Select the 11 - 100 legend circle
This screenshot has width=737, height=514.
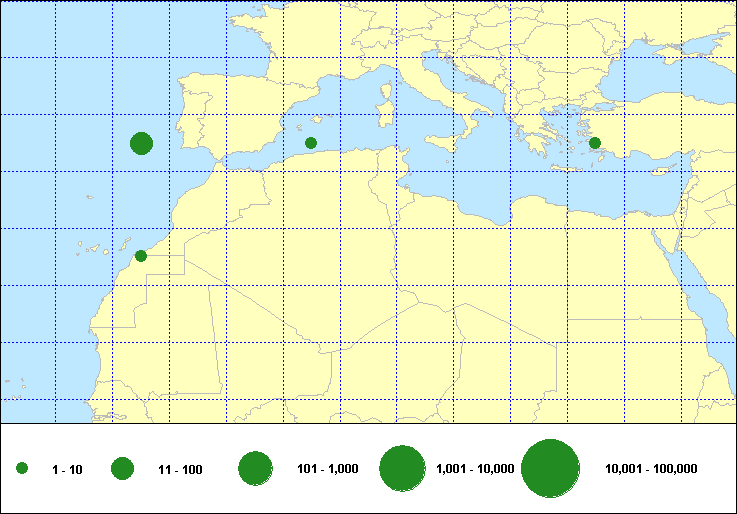[123, 468]
